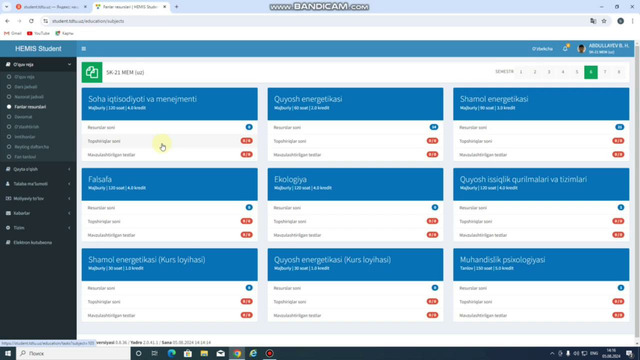640x360 pixels.
Task: Click Topshiriqlar soni row under Soha iqtisodiyoti
Action: pyautogui.click(x=169, y=141)
